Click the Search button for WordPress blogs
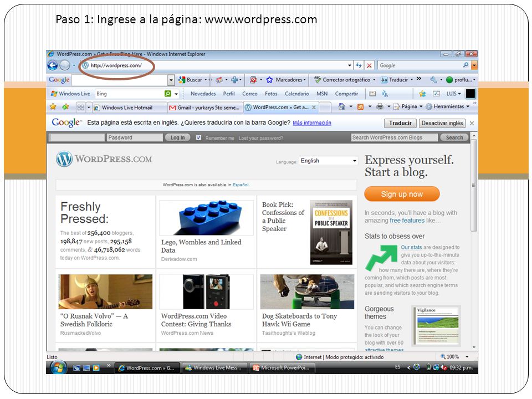532x399 pixels. [x=454, y=137]
